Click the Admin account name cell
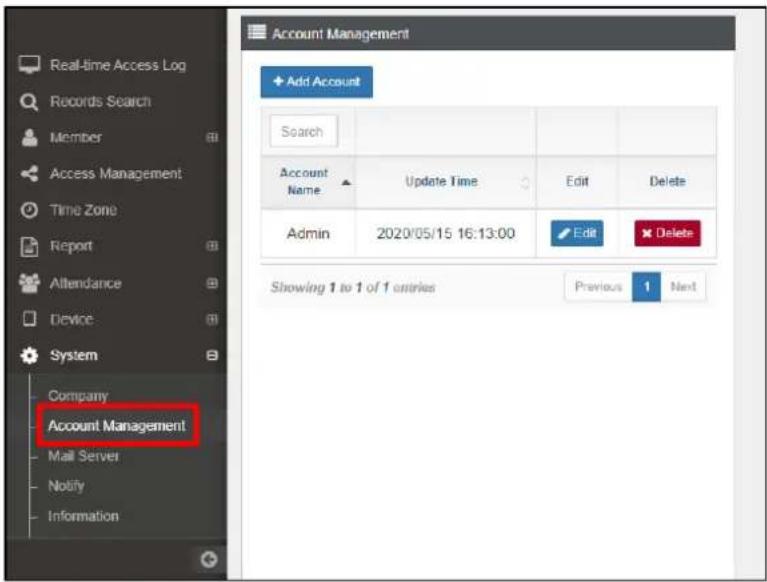The width and height of the screenshot is (767, 582). [308, 233]
